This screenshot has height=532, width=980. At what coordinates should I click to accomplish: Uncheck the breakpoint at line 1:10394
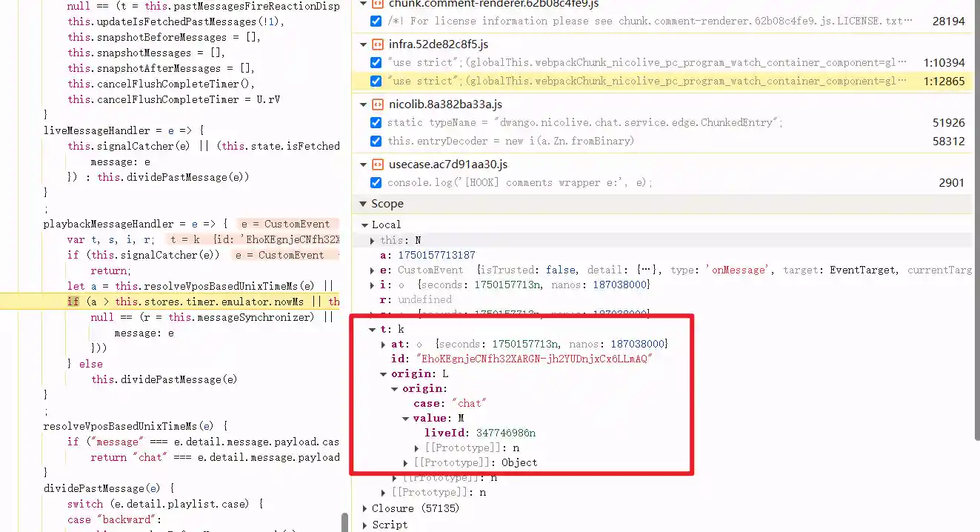(376, 63)
